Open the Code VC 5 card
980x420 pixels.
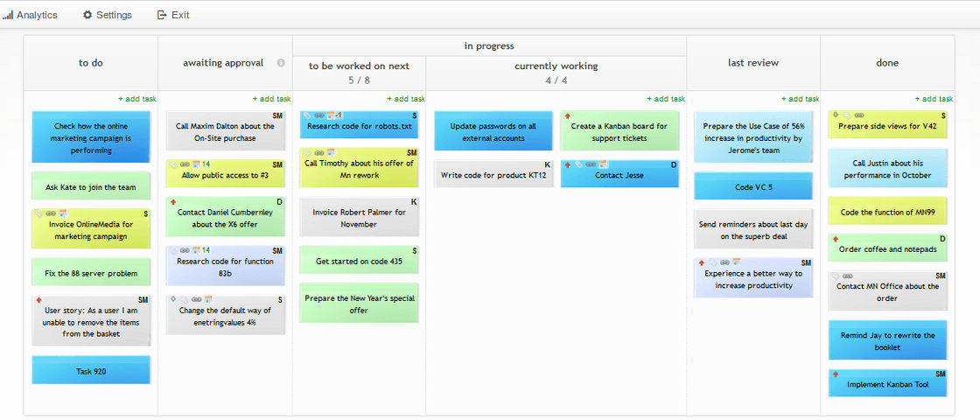[x=753, y=186]
